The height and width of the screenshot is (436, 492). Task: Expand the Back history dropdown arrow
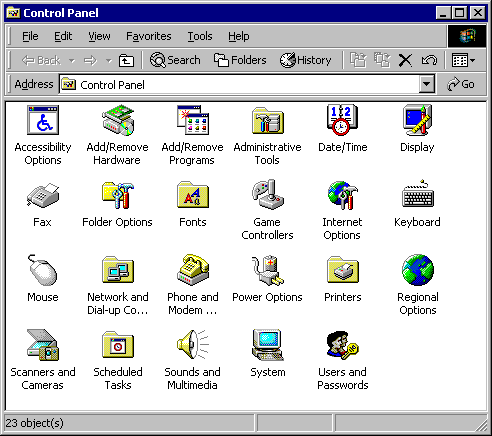click(72, 61)
